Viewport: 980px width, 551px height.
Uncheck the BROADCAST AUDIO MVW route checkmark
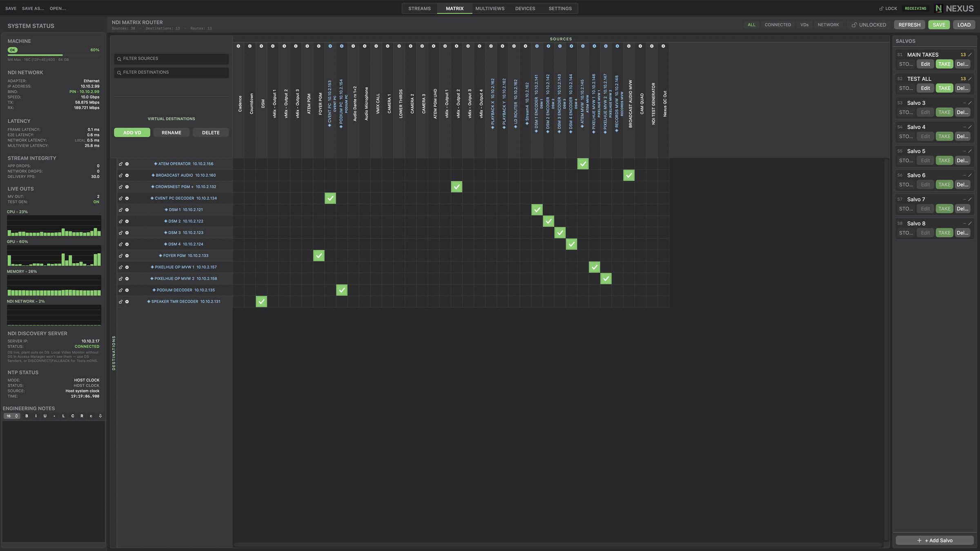click(629, 176)
